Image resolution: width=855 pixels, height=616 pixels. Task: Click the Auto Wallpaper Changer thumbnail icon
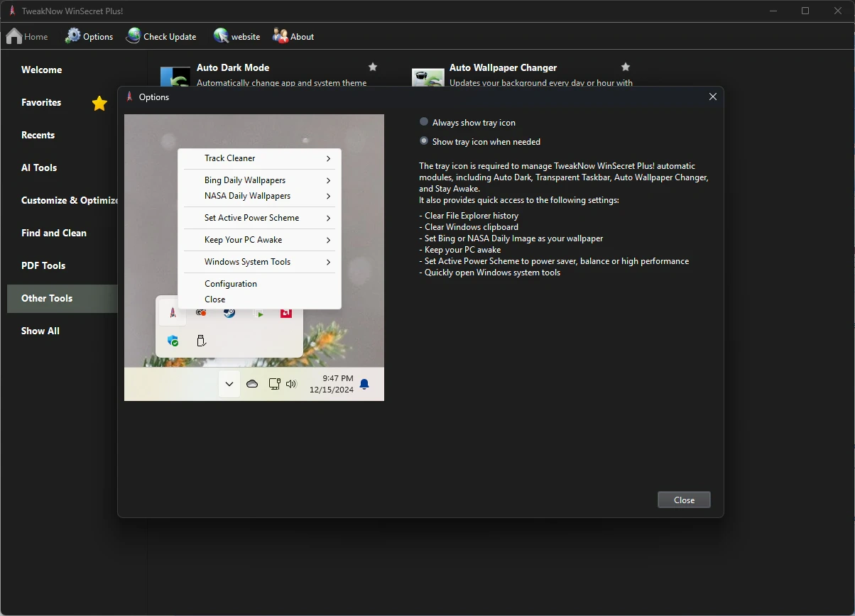click(428, 77)
